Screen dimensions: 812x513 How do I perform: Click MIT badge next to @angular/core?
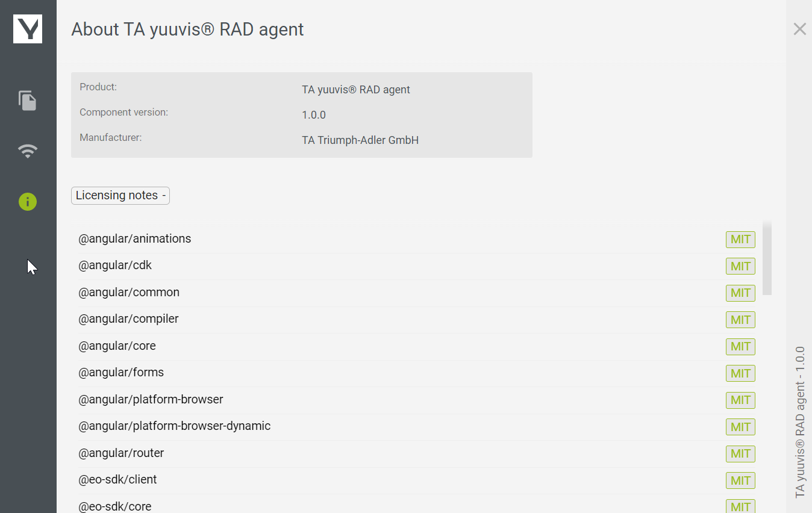(x=740, y=346)
